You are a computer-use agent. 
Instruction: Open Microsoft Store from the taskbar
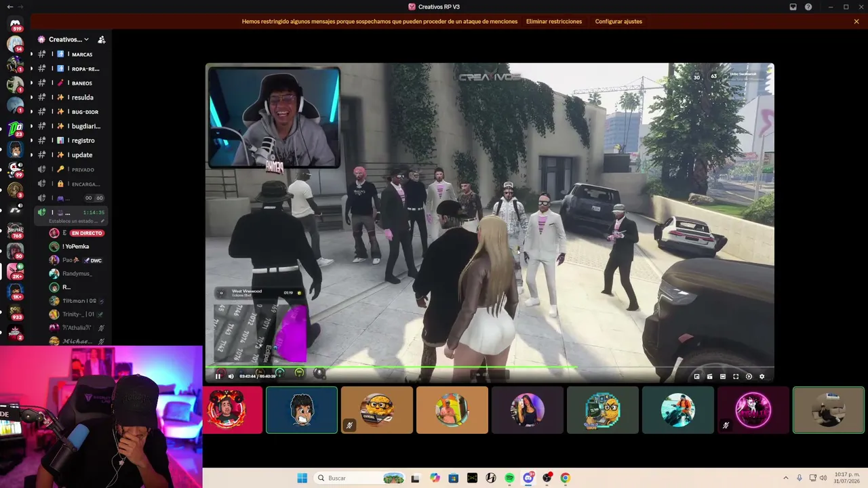pos(453,478)
